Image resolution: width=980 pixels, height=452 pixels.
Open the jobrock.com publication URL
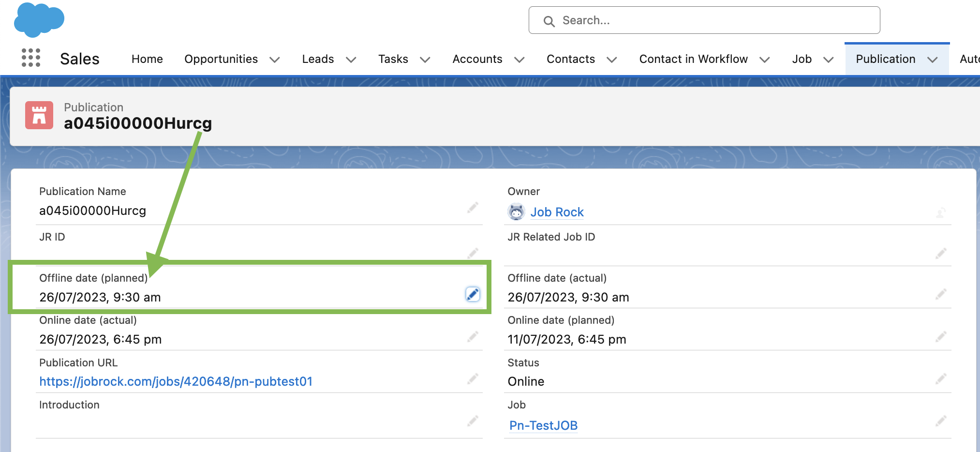176,381
